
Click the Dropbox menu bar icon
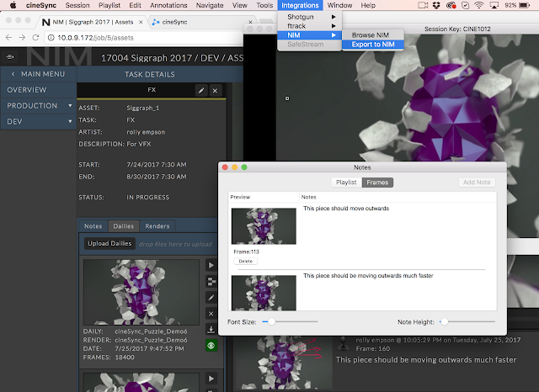click(436, 5)
